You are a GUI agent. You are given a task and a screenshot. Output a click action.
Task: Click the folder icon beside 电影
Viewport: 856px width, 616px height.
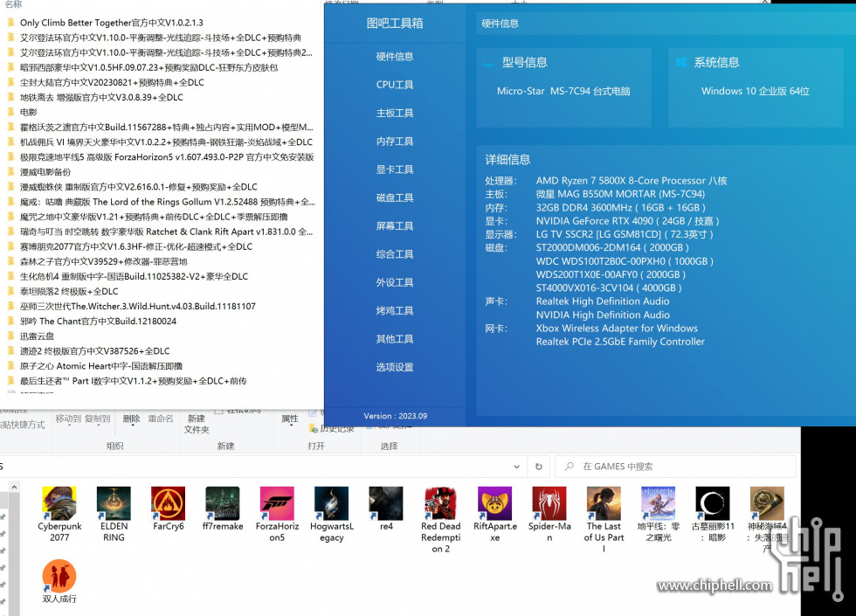10,112
